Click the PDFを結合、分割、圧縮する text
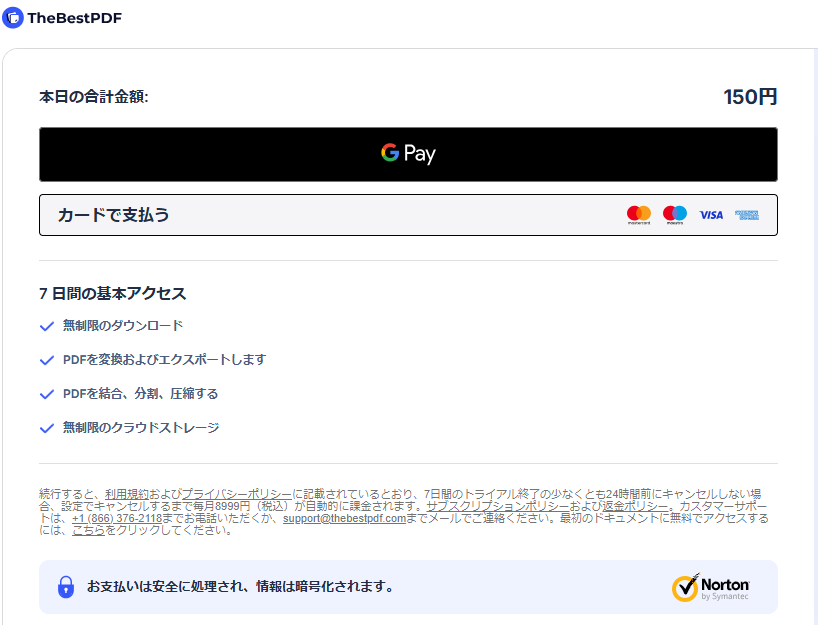The width and height of the screenshot is (818, 625). tap(140, 393)
